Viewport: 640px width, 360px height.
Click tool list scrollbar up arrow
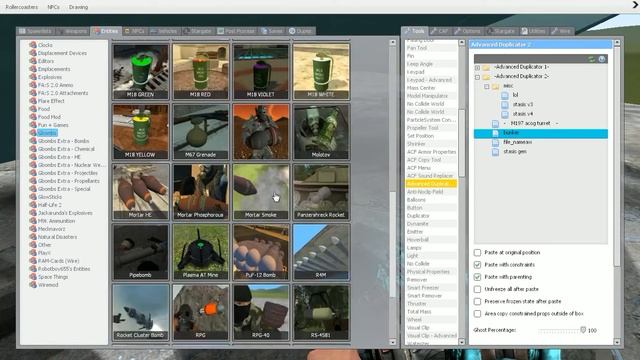[462, 42]
